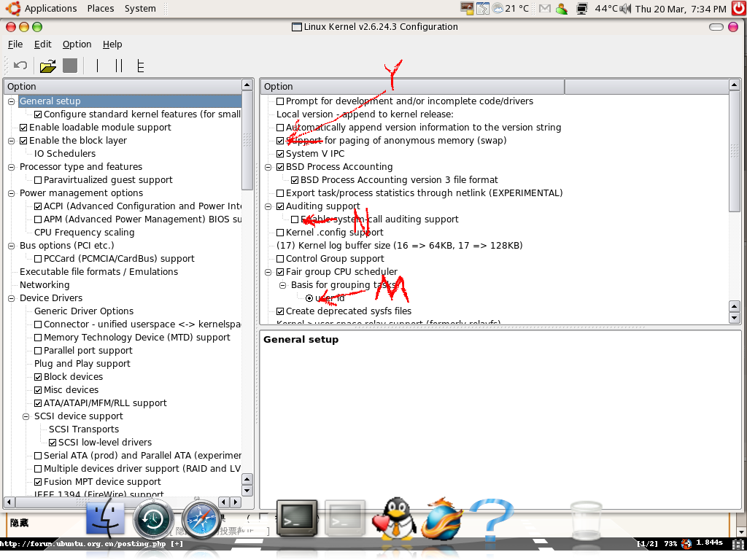Open the Trash can dock icon
Image resolution: width=747 pixels, height=560 pixels.
[587, 519]
